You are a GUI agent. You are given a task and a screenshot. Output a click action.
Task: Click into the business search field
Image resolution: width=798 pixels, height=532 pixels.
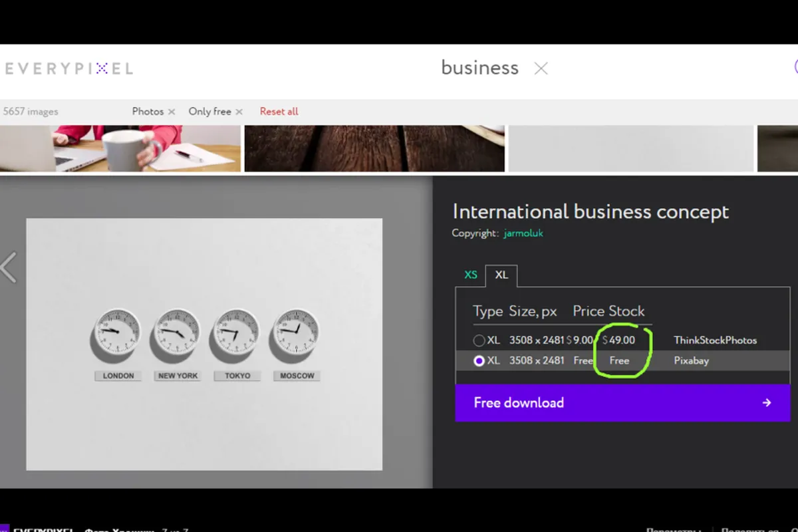click(x=480, y=68)
